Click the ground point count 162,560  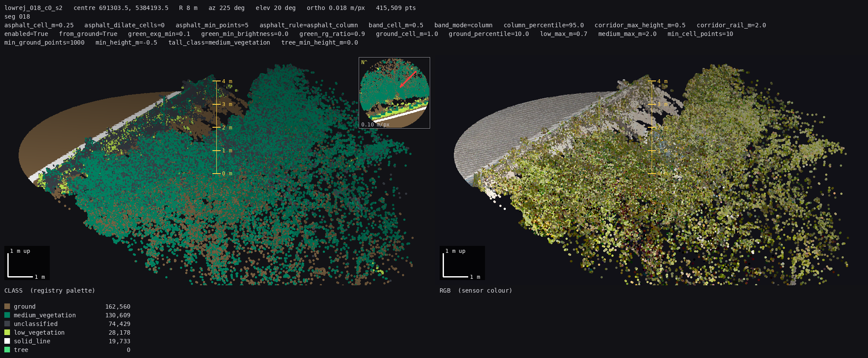click(118, 306)
